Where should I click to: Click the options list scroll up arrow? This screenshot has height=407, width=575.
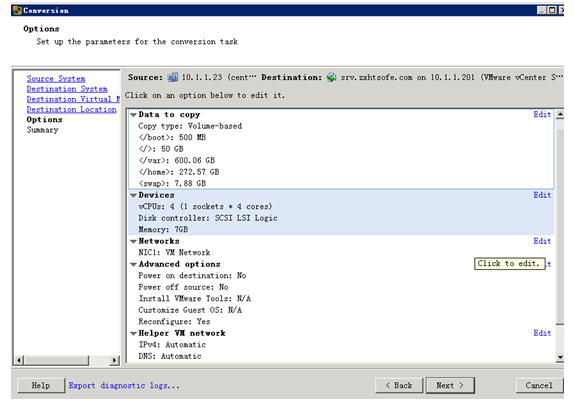point(560,114)
